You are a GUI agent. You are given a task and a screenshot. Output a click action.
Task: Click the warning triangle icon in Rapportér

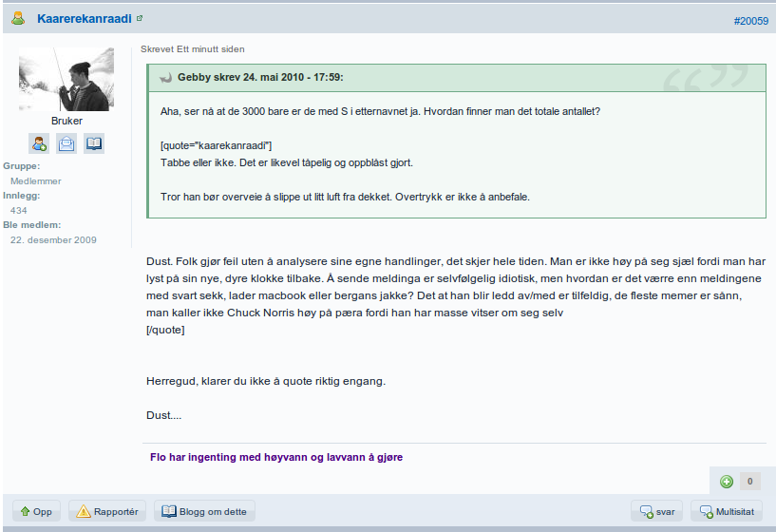click(x=84, y=511)
